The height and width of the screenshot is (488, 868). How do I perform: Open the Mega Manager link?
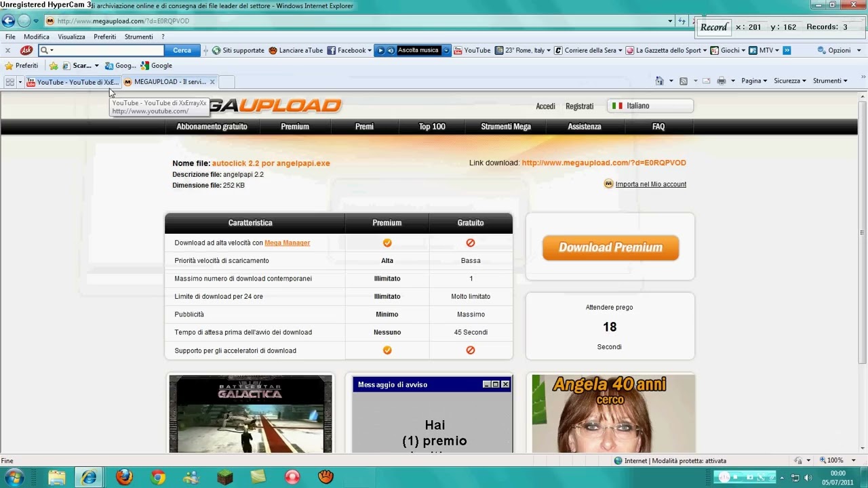coord(287,243)
